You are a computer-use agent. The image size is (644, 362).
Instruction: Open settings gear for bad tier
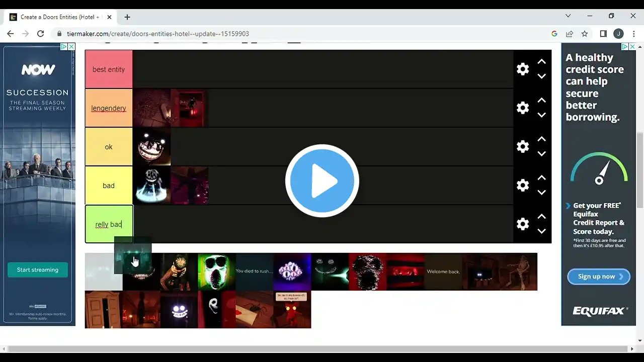tap(523, 185)
